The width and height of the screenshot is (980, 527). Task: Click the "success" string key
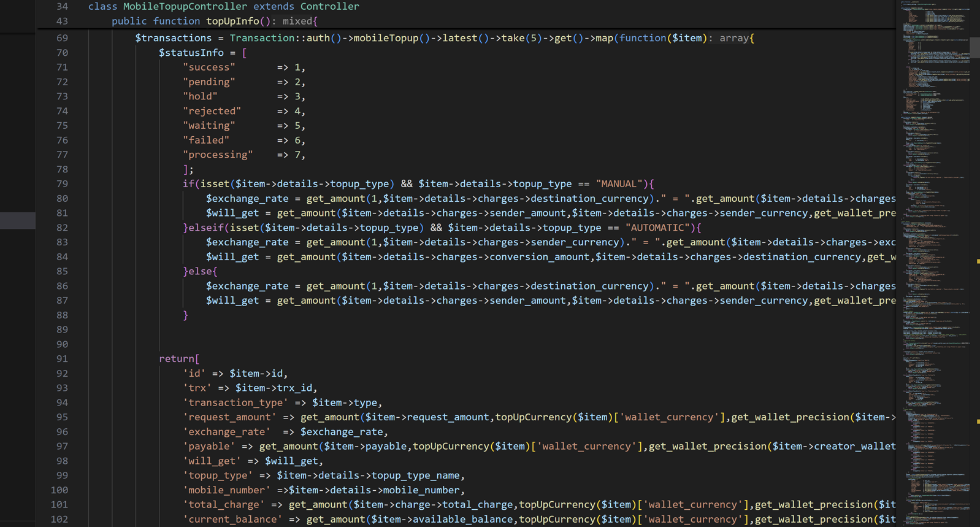click(209, 67)
